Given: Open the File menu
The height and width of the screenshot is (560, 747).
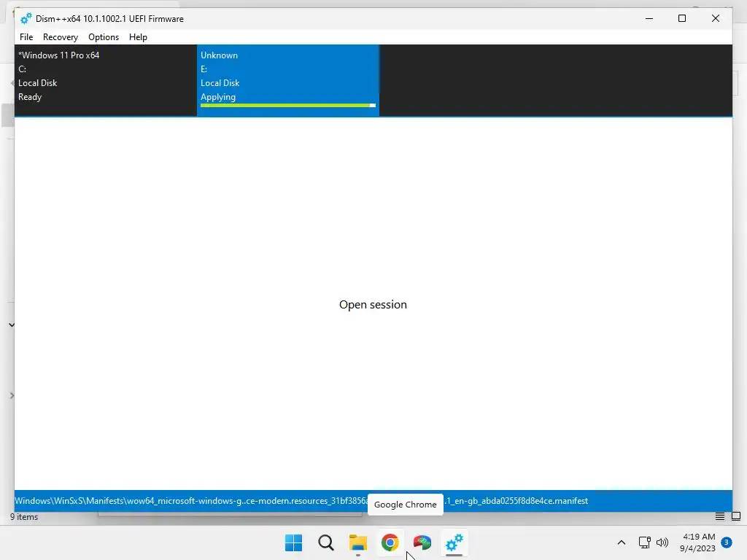Looking at the screenshot, I should 26,37.
